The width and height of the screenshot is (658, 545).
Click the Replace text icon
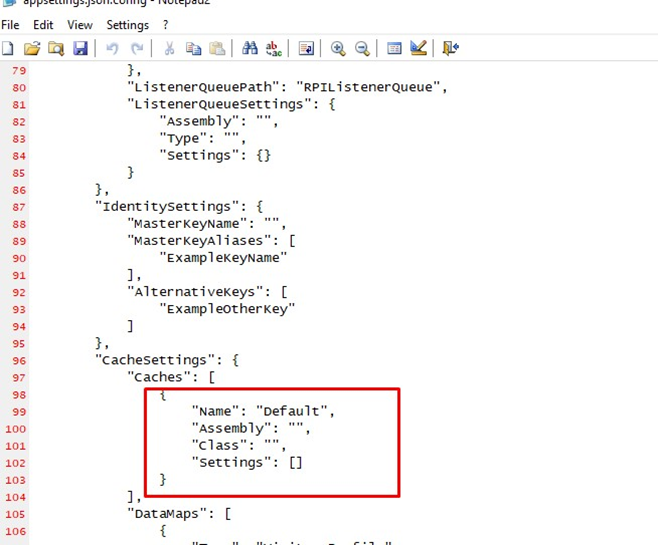tap(273, 48)
